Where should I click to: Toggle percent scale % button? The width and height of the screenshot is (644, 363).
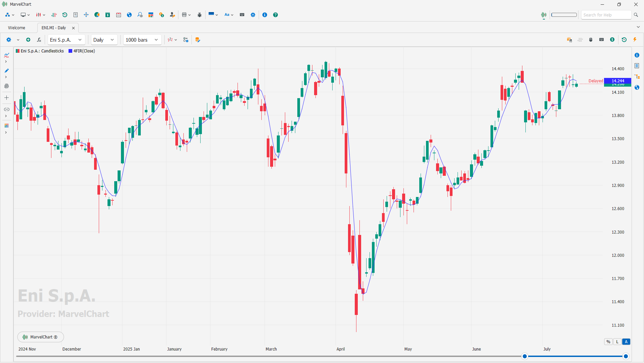tap(608, 342)
